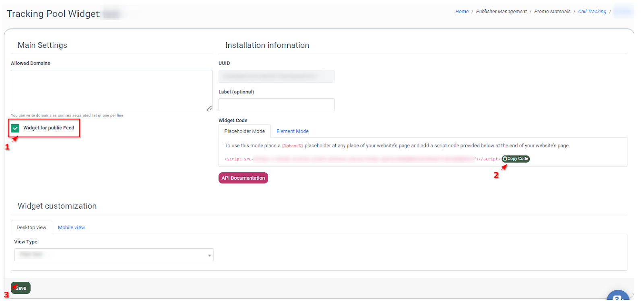Click the Widget customization heading
The width and height of the screenshot is (644, 301).
57,206
